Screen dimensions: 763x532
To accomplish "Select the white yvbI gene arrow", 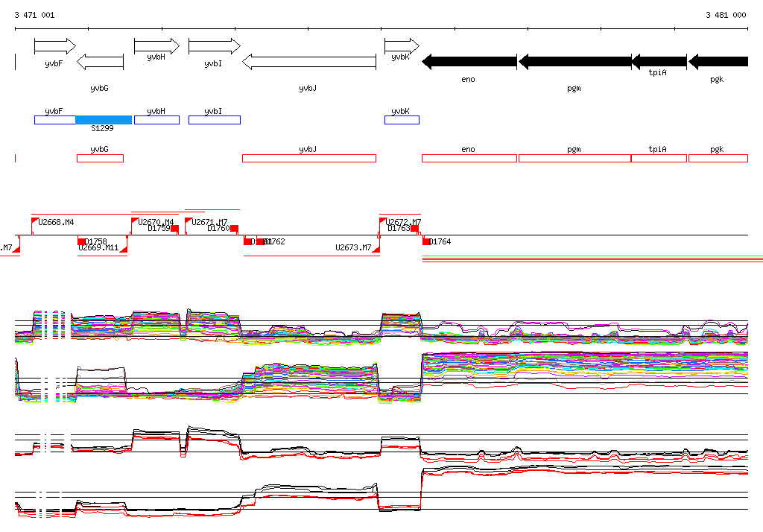I will (215, 47).
